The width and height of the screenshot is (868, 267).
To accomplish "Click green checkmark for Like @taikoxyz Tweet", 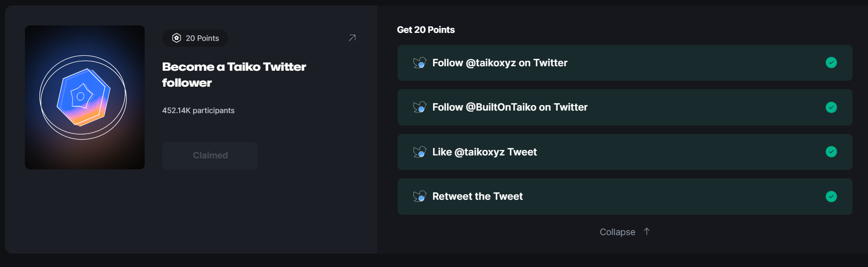I will pyautogui.click(x=831, y=151).
